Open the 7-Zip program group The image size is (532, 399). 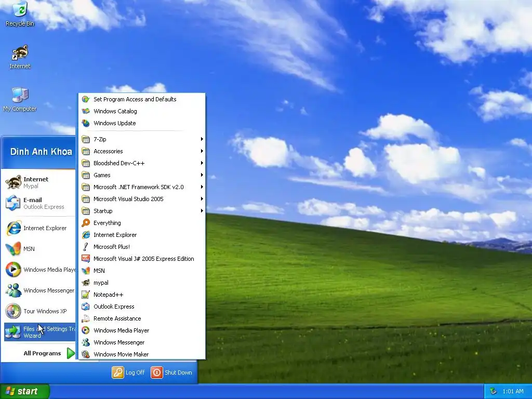(x=142, y=139)
